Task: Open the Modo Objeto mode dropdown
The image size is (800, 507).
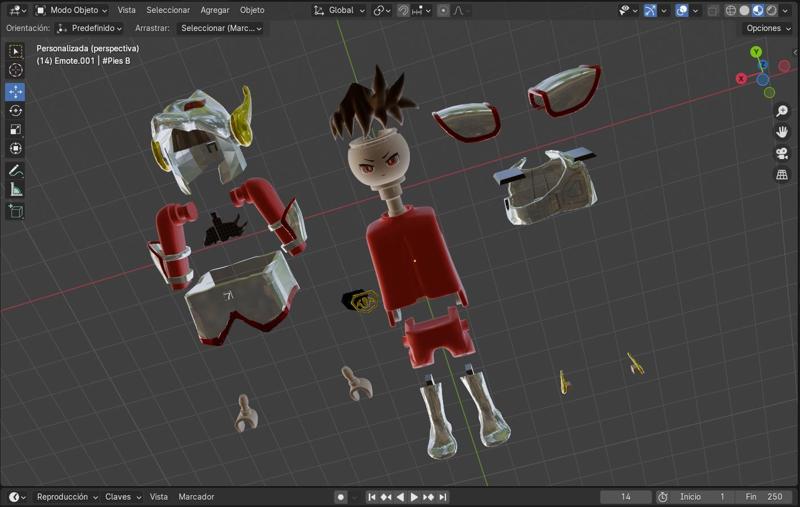Action: (72, 10)
